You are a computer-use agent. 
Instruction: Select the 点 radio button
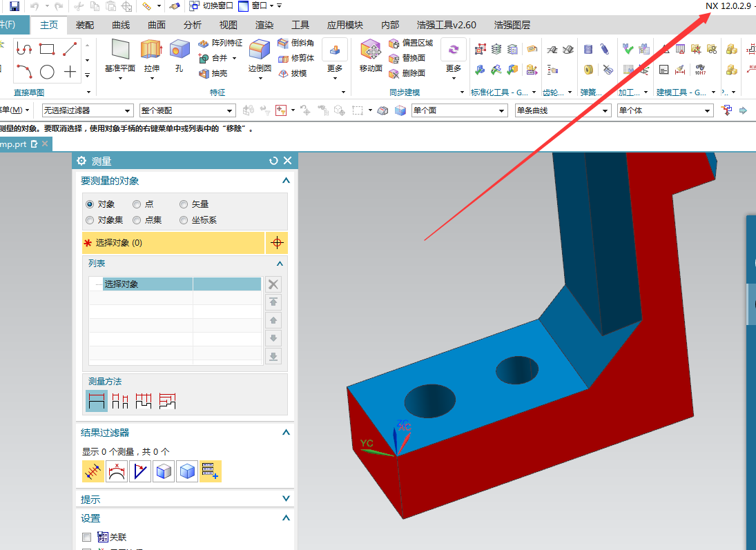[137, 204]
